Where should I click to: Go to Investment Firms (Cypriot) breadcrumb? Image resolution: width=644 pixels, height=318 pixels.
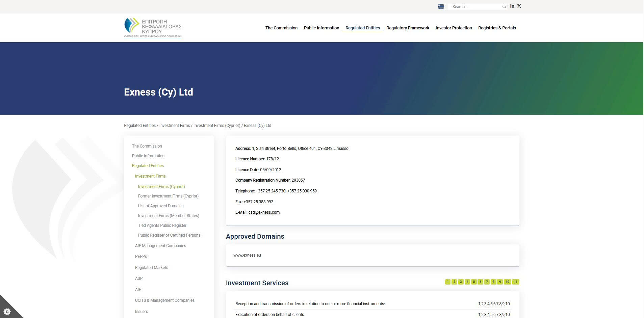(x=217, y=126)
